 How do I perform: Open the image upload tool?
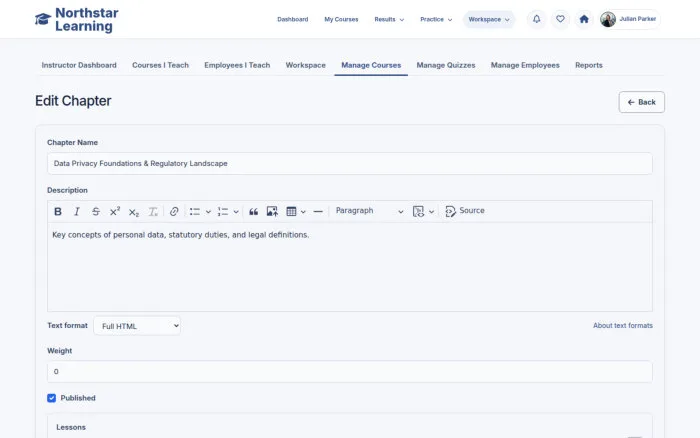(272, 211)
